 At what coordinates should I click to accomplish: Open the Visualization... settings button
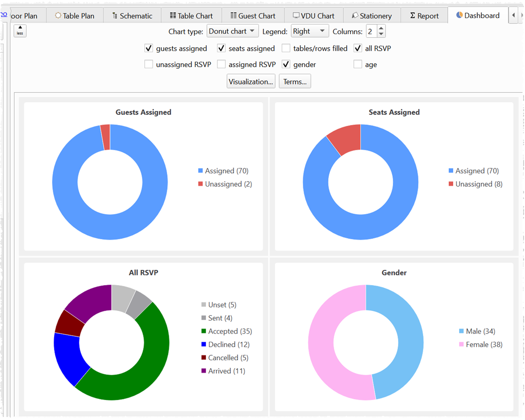tap(250, 82)
